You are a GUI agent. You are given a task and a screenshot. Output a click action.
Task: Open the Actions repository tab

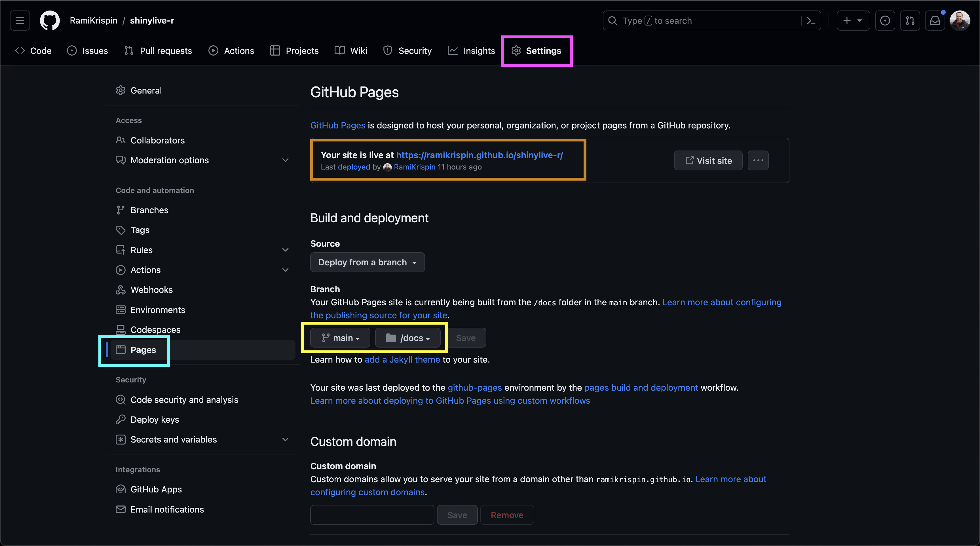point(231,51)
